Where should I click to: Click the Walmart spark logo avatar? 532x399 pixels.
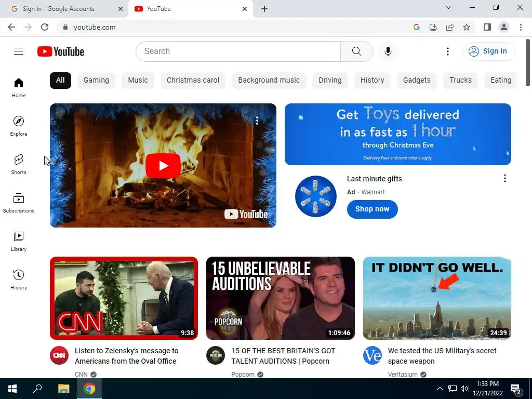(315, 196)
